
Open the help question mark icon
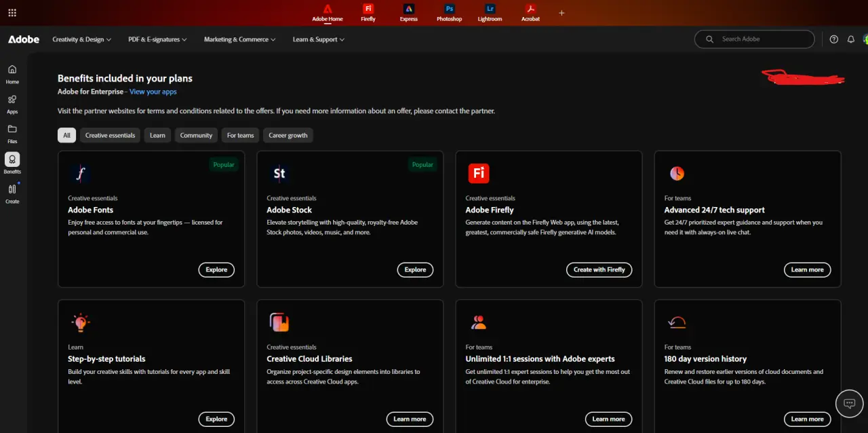point(834,39)
